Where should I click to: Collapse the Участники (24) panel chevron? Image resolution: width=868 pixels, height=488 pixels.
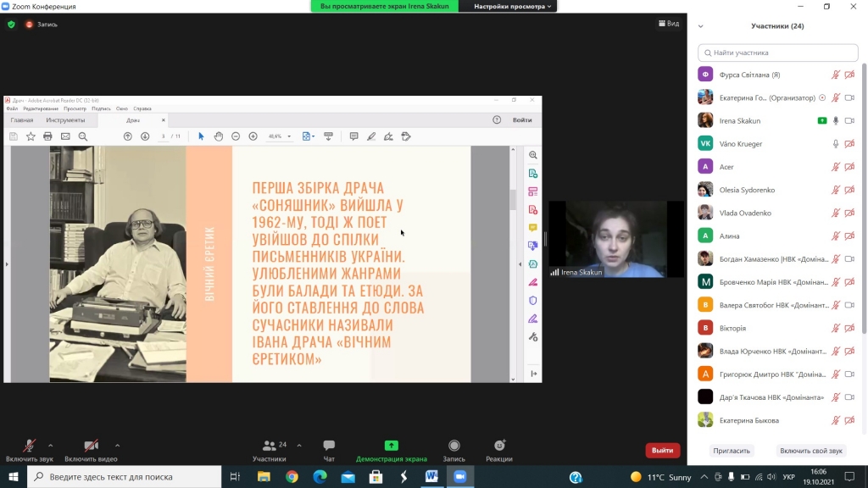pyautogui.click(x=701, y=26)
